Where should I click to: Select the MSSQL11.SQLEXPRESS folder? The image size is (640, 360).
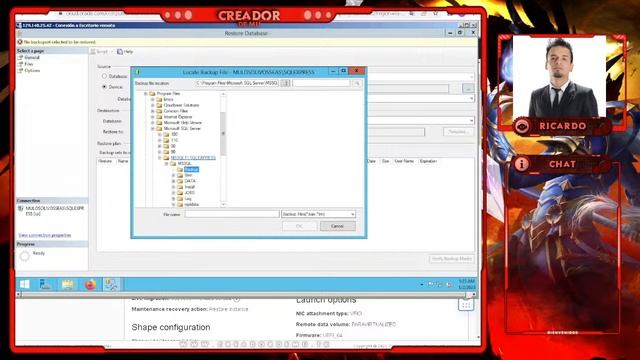pyautogui.click(x=193, y=158)
